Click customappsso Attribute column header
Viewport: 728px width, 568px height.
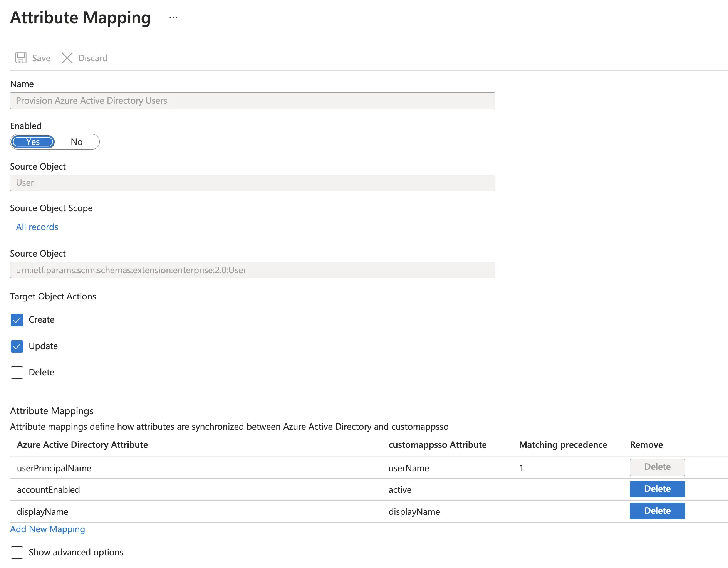[x=437, y=445]
